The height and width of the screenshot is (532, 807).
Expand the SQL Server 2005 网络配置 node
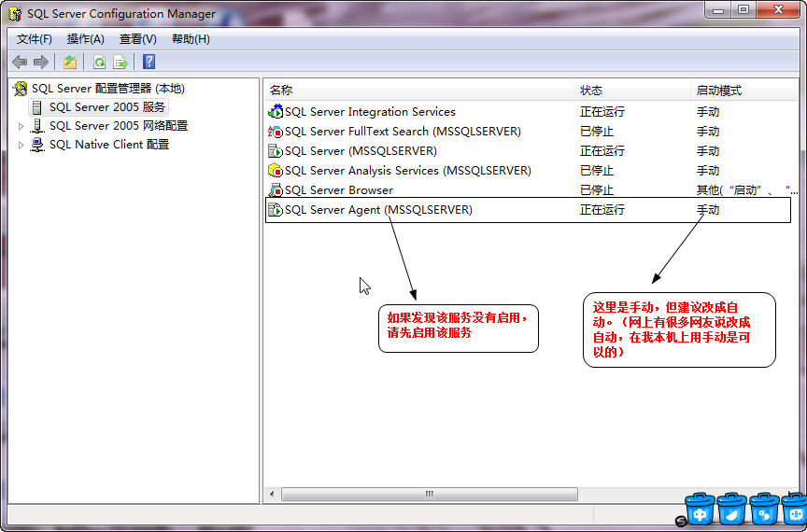pyautogui.click(x=21, y=126)
